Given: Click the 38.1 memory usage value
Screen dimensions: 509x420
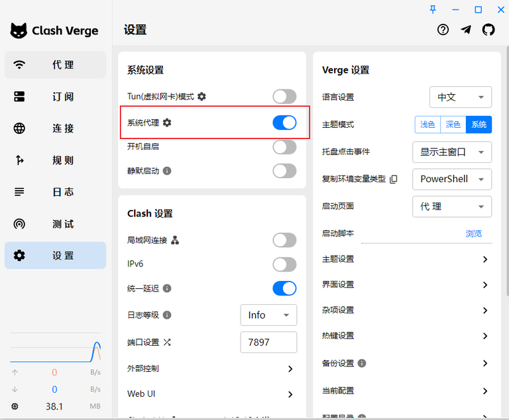Looking at the screenshot, I should click(x=54, y=406).
